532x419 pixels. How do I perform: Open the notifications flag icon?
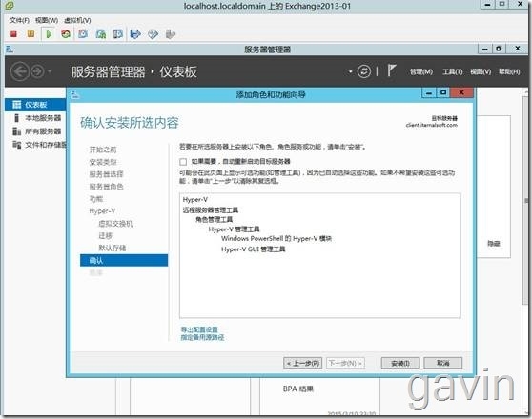tap(391, 70)
